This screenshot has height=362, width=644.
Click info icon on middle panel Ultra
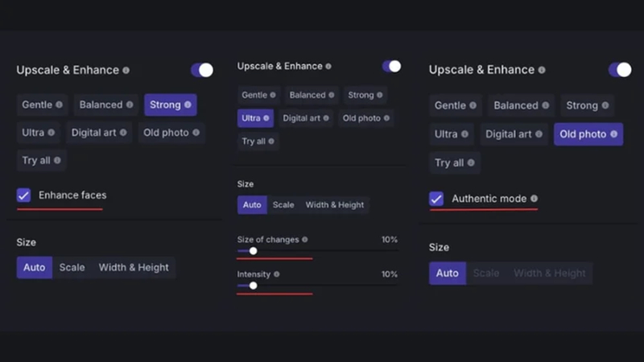pyautogui.click(x=266, y=118)
